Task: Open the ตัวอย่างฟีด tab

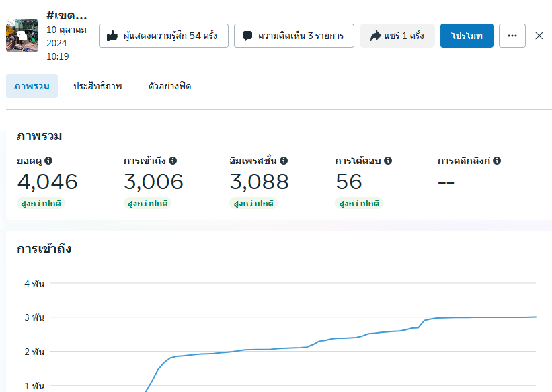Action: pos(169,86)
